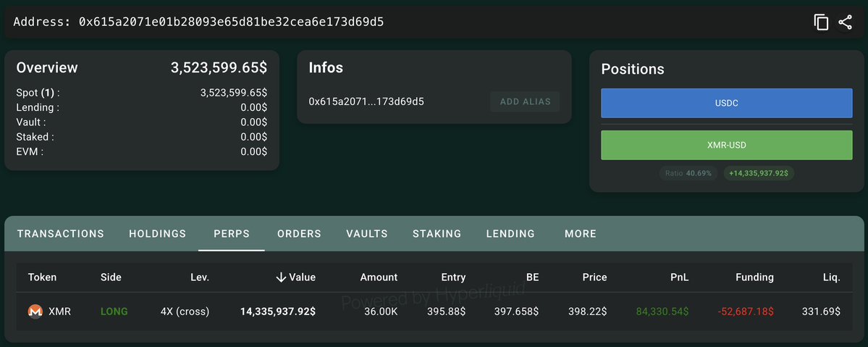This screenshot has width=868, height=347.
Task: Select the PERPS tab
Action: click(232, 233)
